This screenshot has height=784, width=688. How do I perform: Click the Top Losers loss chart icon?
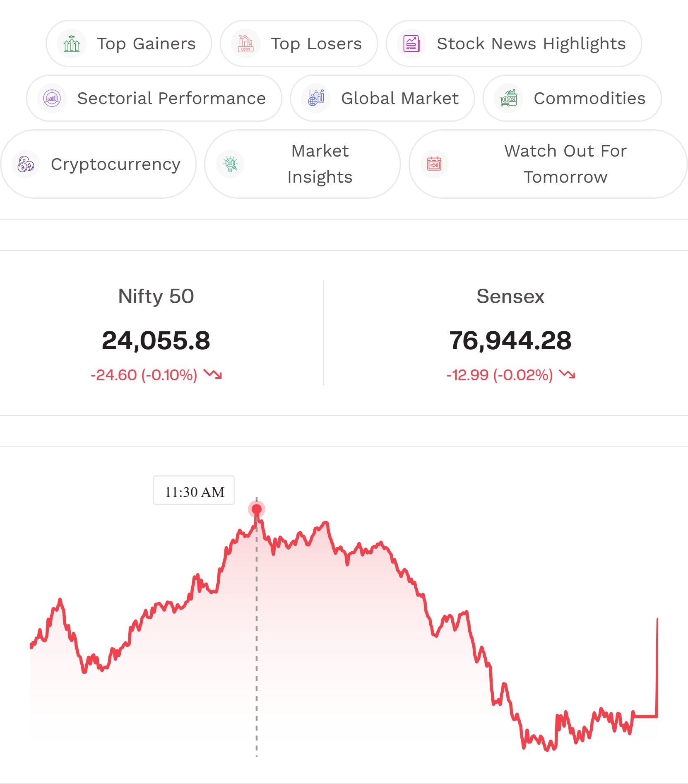click(245, 43)
